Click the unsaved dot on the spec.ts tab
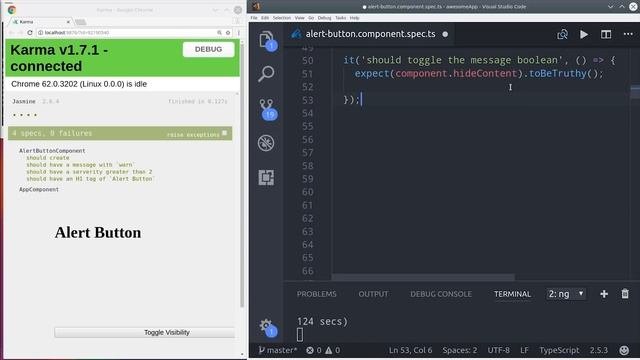The height and width of the screenshot is (360, 640). click(445, 34)
